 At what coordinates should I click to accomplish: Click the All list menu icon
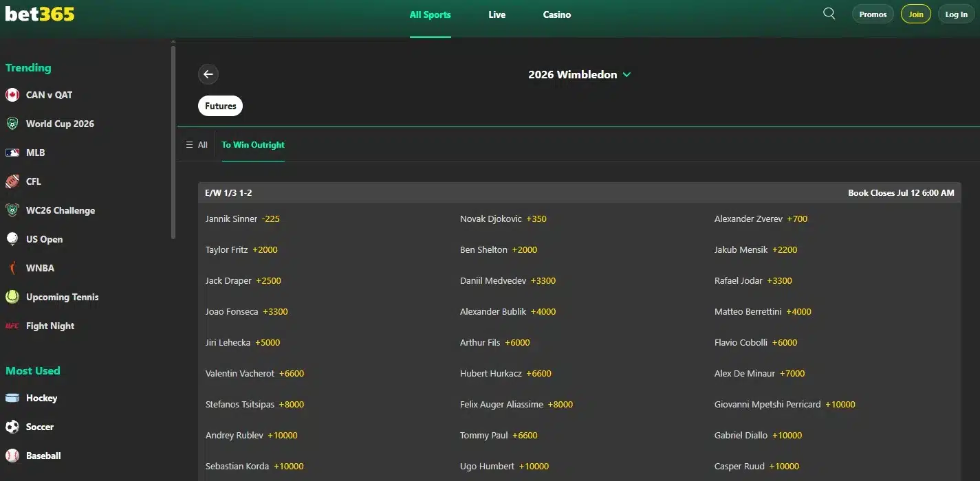point(190,145)
